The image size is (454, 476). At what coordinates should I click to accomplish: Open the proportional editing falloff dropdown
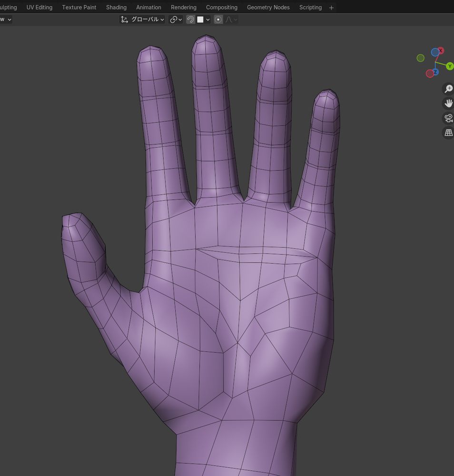231,20
